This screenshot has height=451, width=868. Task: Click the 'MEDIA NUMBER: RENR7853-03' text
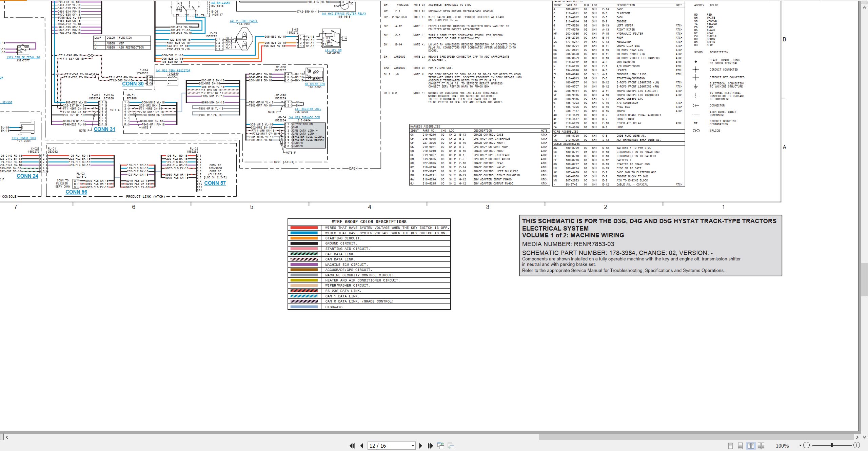568,244
